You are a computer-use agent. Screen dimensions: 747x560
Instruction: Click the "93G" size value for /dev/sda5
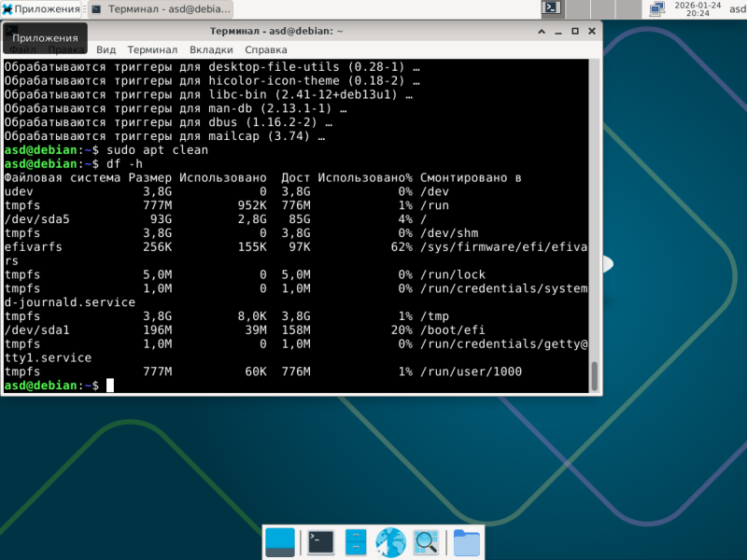click(161, 219)
